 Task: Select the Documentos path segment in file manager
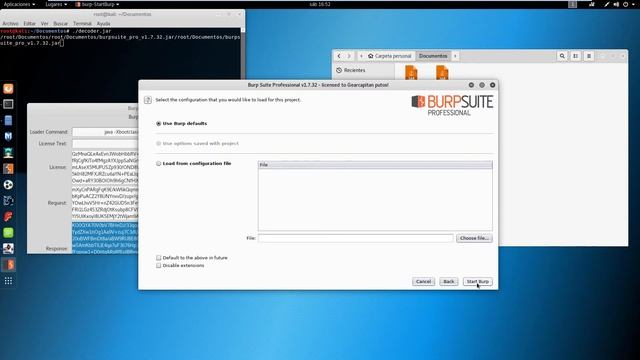(433, 56)
